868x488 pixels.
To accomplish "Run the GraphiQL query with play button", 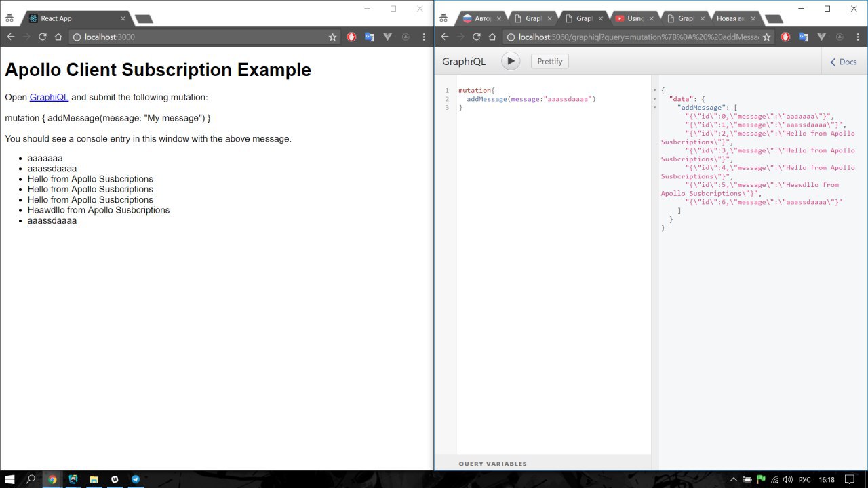I will (x=511, y=61).
